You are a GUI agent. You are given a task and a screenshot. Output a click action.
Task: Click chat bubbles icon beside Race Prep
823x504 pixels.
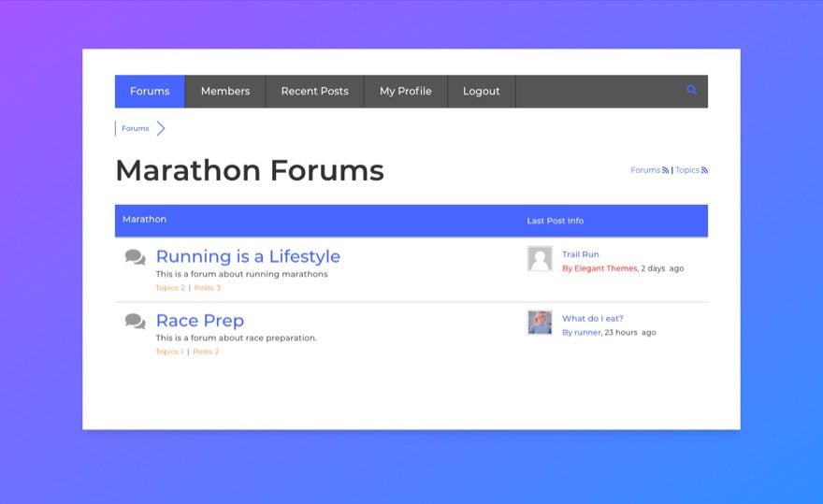(135, 322)
